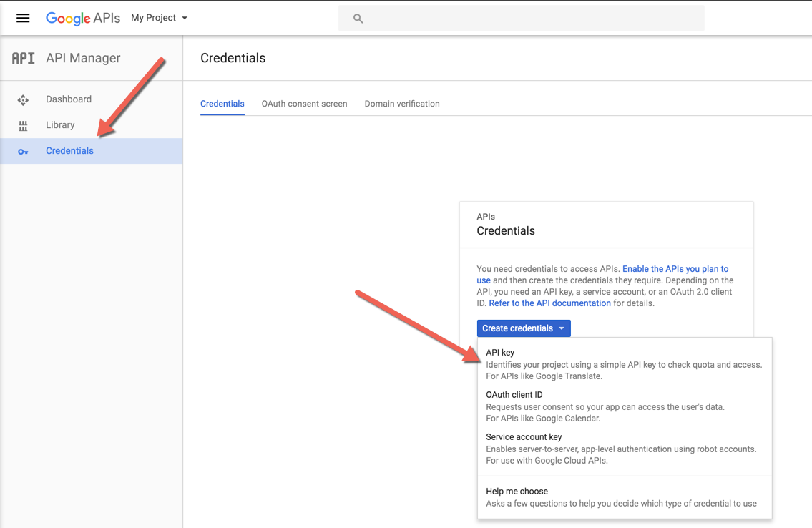Select Credentials in the sidebar

click(x=91, y=151)
